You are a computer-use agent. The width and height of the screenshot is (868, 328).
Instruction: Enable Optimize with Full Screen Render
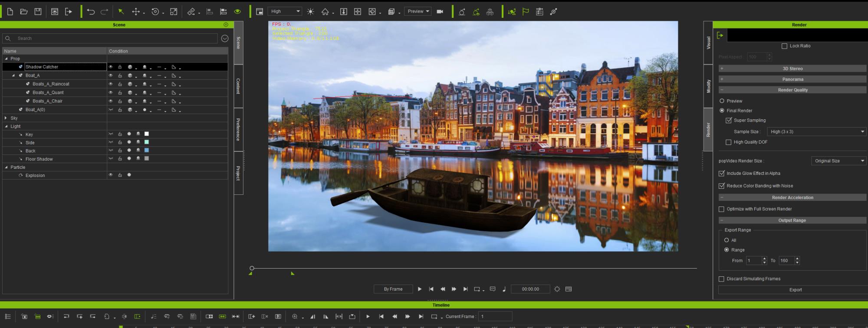coord(722,209)
